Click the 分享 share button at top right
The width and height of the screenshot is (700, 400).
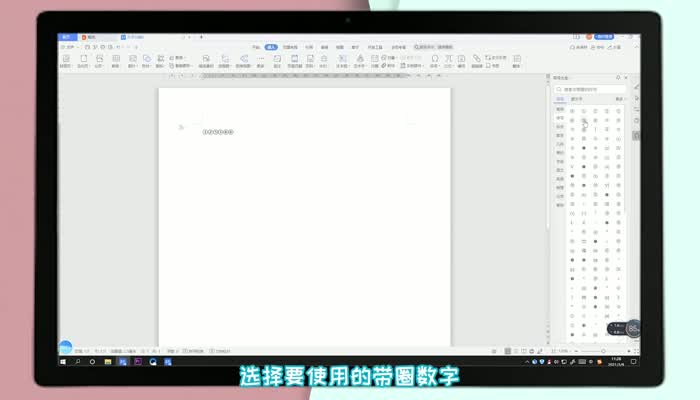click(x=614, y=47)
